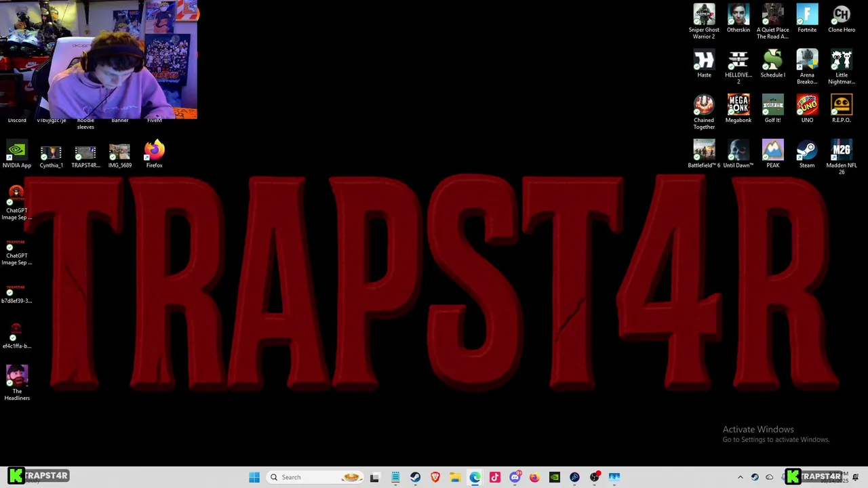Show hidden system tray icons
This screenshot has height=488, width=868.
pyautogui.click(x=741, y=477)
